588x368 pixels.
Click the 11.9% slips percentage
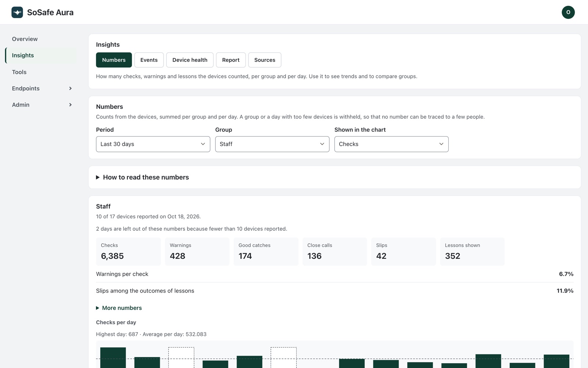pyautogui.click(x=565, y=291)
